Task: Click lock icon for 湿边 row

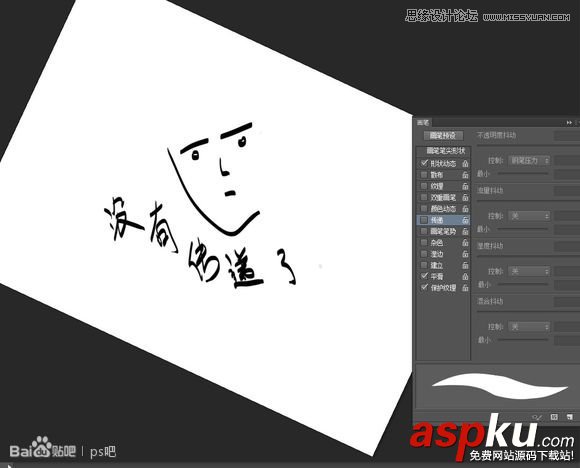Action: tap(465, 254)
